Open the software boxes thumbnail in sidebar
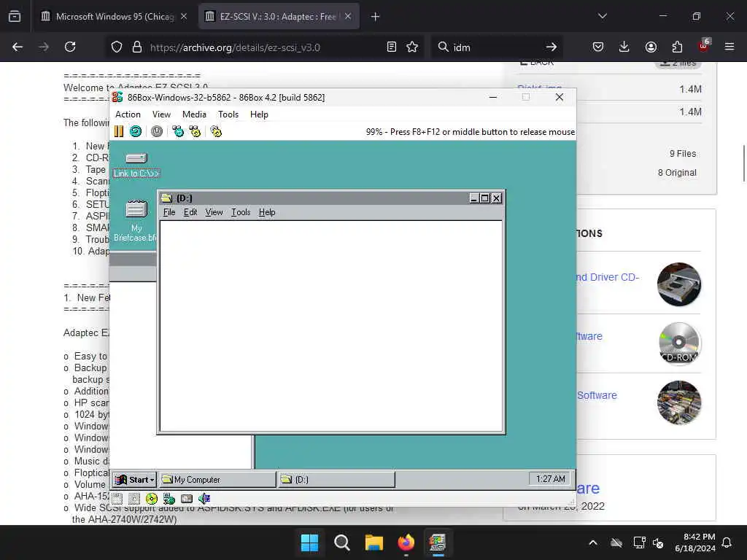The width and height of the screenshot is (747, 560). coord(678,402)
